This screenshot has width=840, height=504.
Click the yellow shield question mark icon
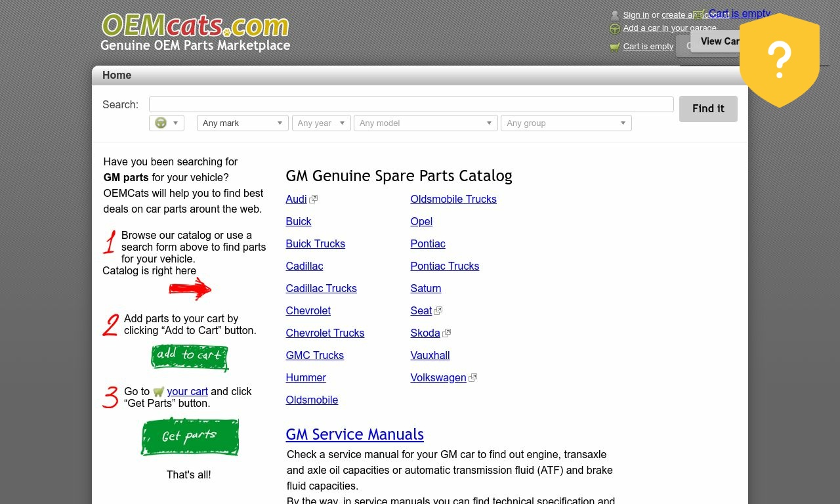click(779, 60)
